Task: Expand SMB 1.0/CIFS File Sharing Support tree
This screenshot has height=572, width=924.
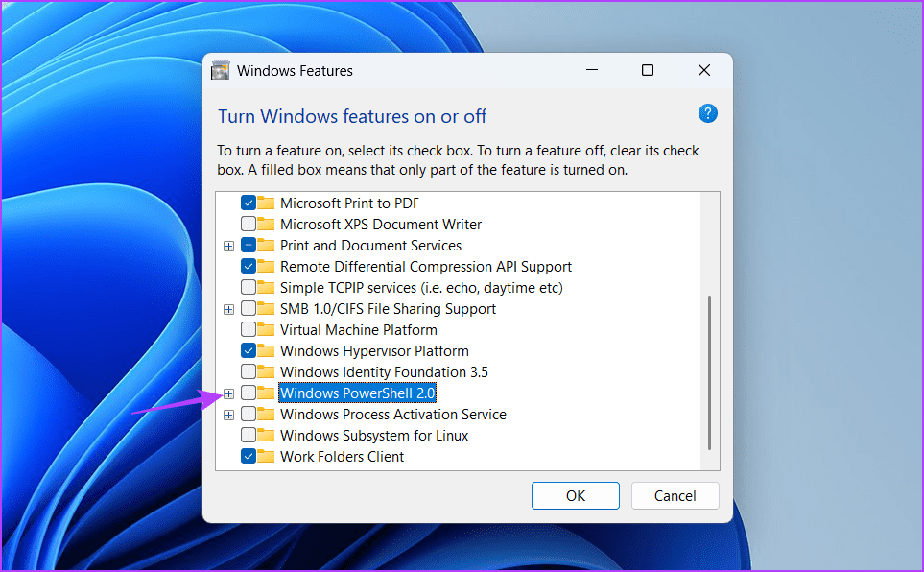Action: pos(228,309)
